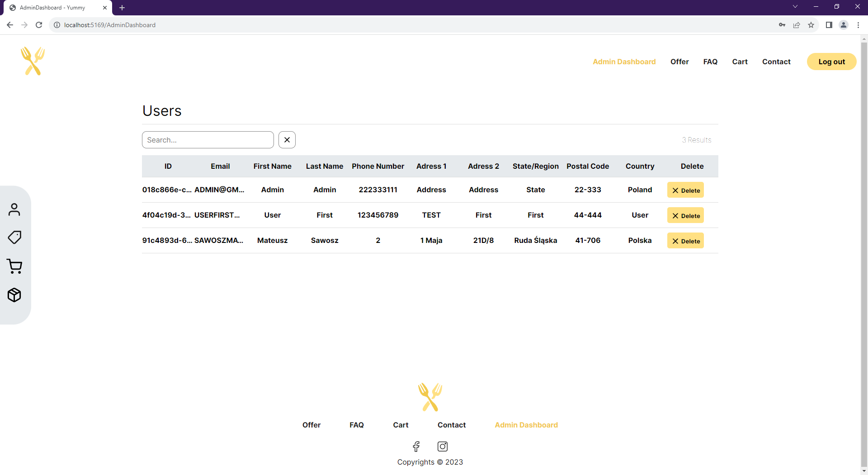Viewport: 868px width, 475px height.
Task: Click the key icon in the address bar
Action: coord(782,25)
